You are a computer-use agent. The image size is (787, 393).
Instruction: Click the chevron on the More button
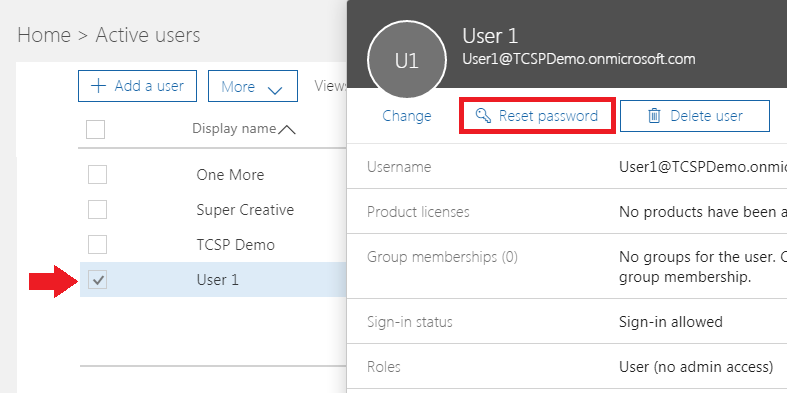coord(275,90)
